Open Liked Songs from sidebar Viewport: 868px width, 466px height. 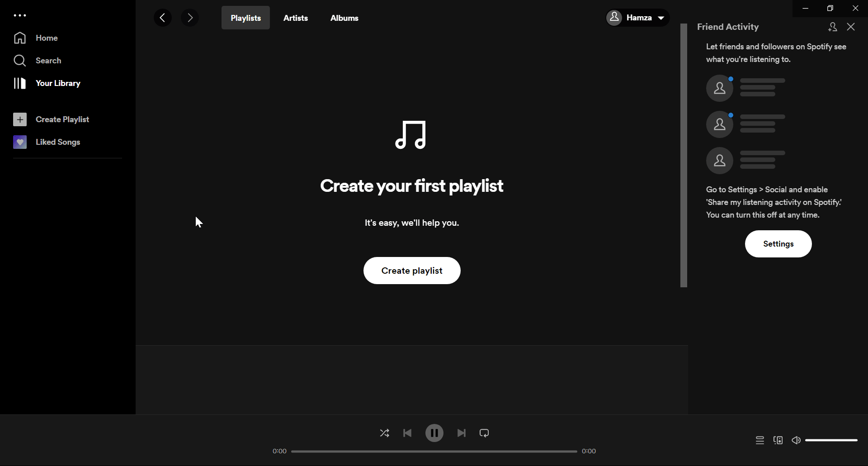57,142
